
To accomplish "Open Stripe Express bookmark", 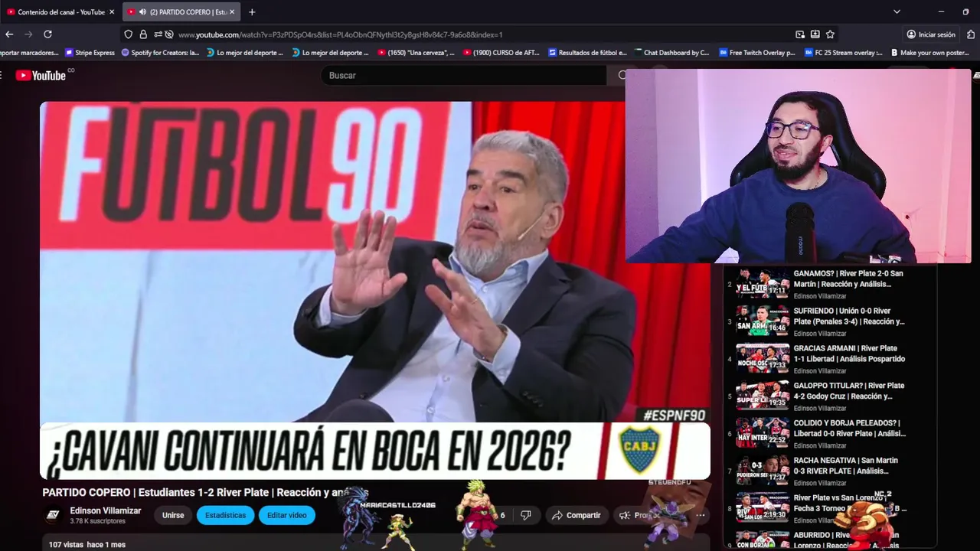I will 90,53.
